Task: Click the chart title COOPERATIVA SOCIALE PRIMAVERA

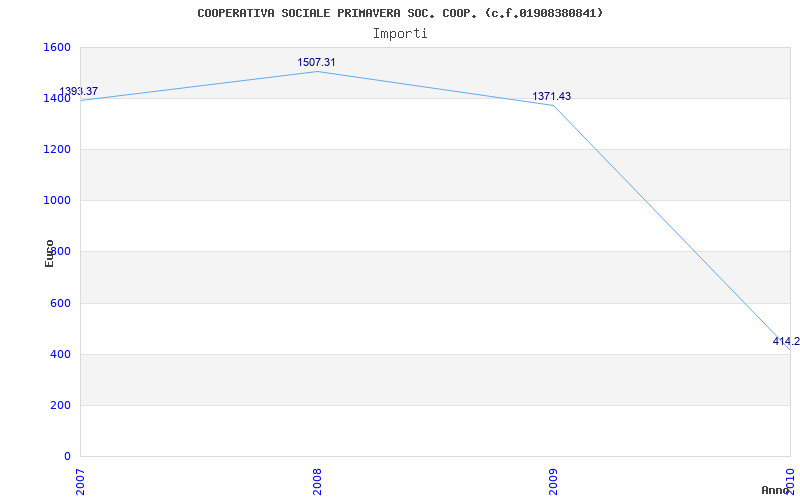Action: (400, 13)
